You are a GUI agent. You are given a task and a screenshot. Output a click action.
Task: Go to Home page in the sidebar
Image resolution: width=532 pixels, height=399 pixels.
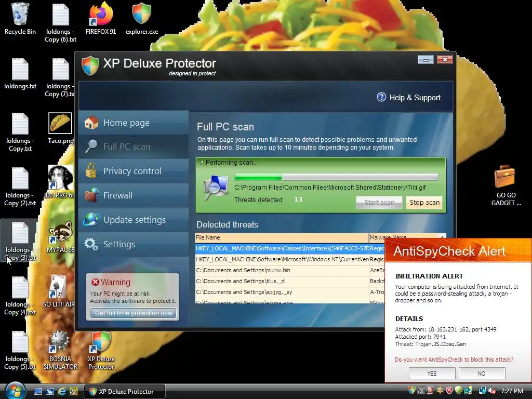coord(134,123)
